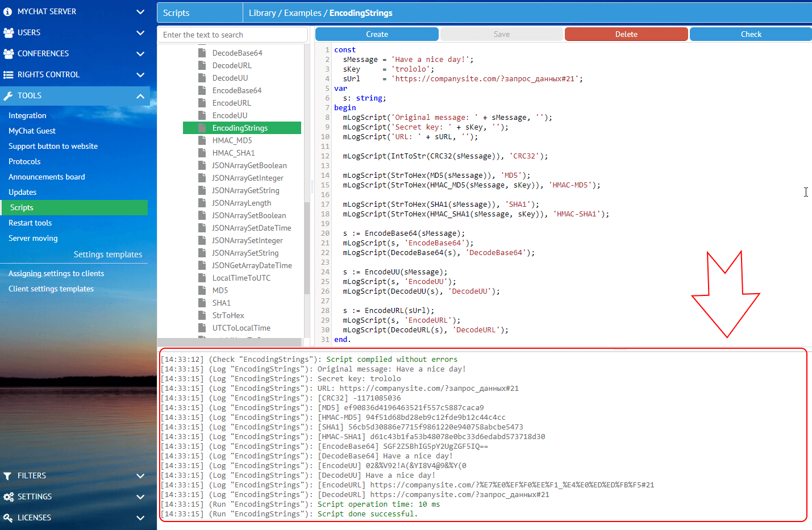Expand the Conferences section chevron
Image resolution: width=812 pixels, height=530 pixels.
pos(140,54)
